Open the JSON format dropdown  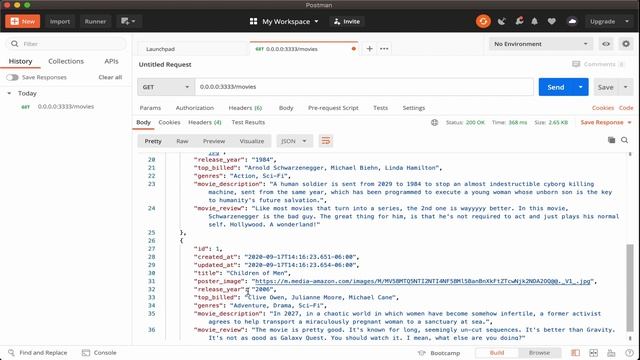click(x=294, y=141)
